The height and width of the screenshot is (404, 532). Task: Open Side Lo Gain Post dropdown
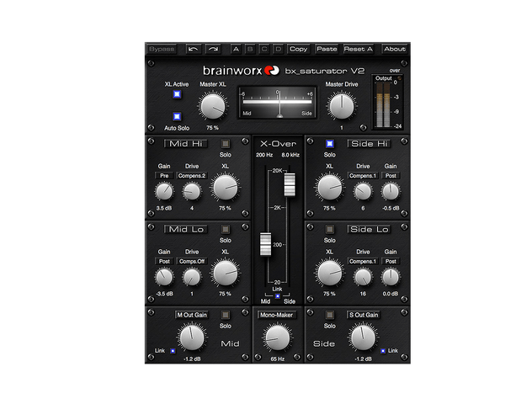tap(391, 262)
